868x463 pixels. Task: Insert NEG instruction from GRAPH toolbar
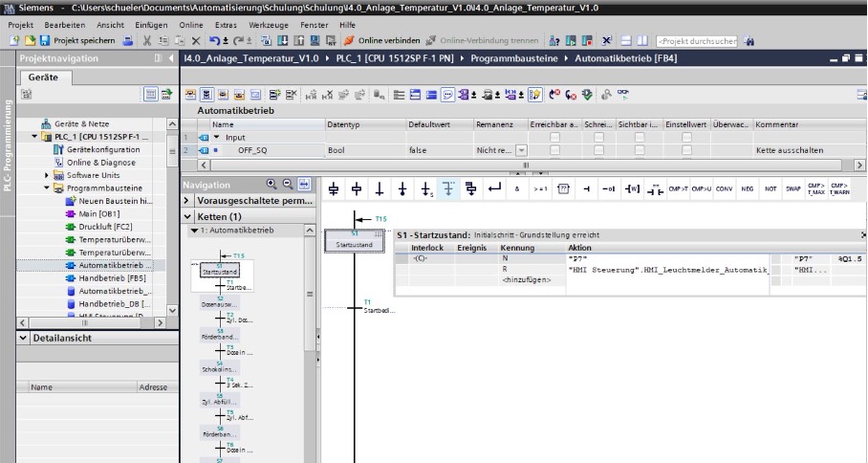pyautogui.click(x=748, y=188)
